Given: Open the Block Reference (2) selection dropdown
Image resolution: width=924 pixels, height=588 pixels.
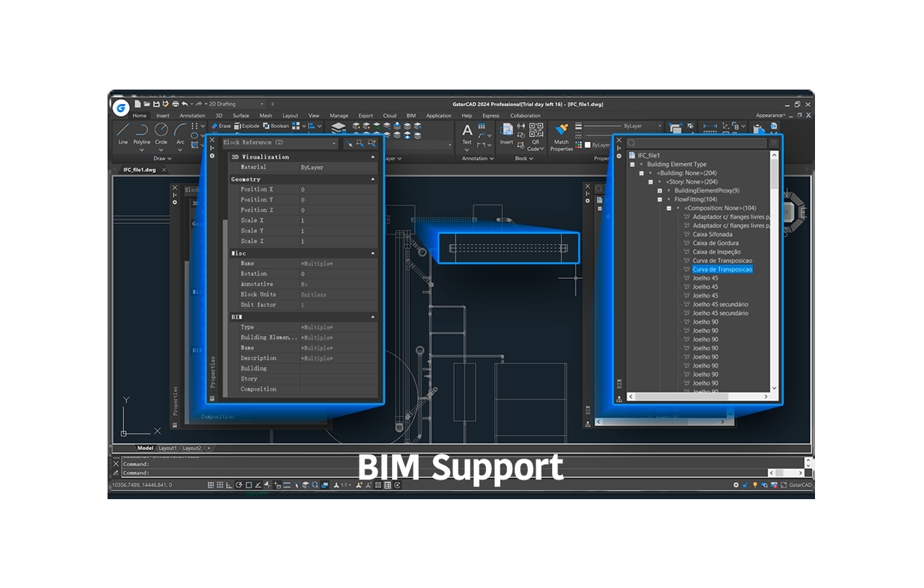Looking at the screenshot, I should 279,143.
